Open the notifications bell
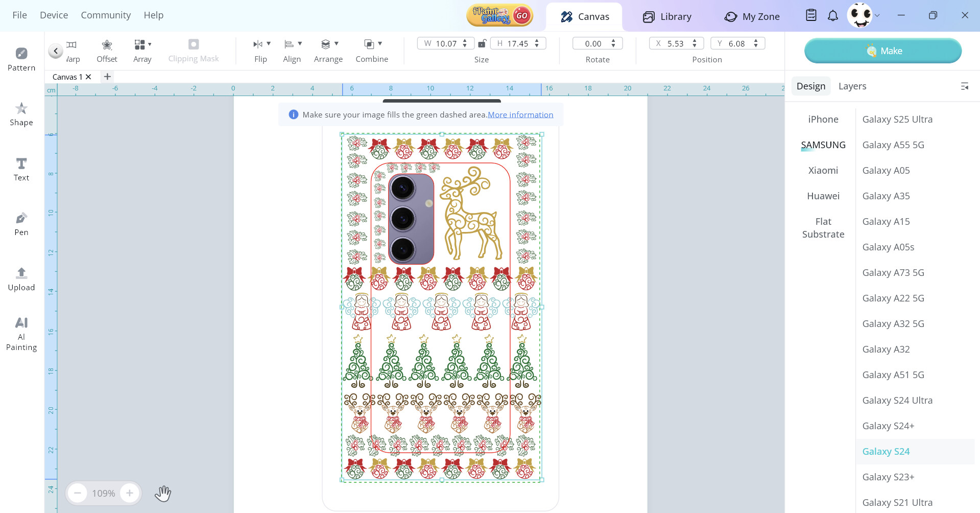Viewport: 980px width, 513px height. coord(832,16)
